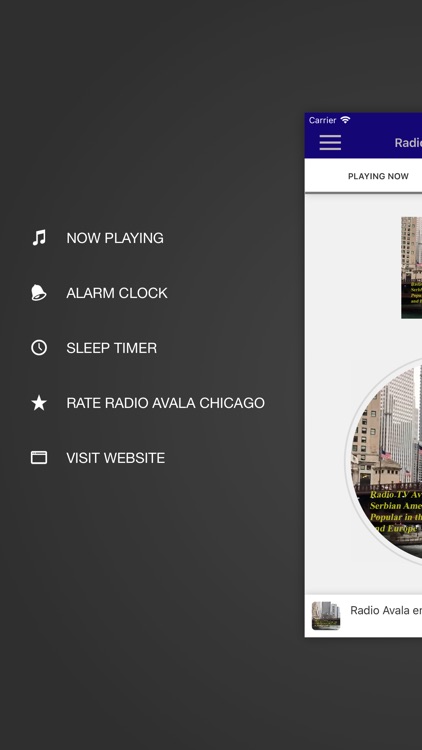Screen dimensions: 422x750
Task: Tap the hamburger menu icon
Action: click(330, 143)
